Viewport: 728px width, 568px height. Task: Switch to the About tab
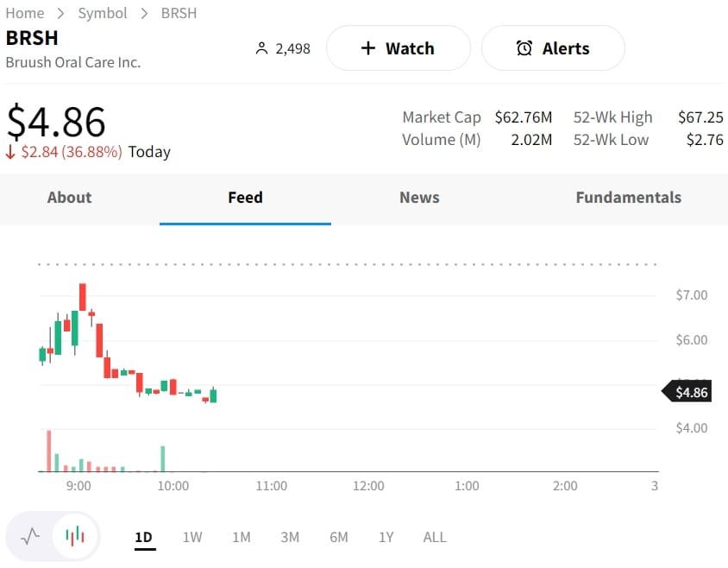[x=69, y=198]
